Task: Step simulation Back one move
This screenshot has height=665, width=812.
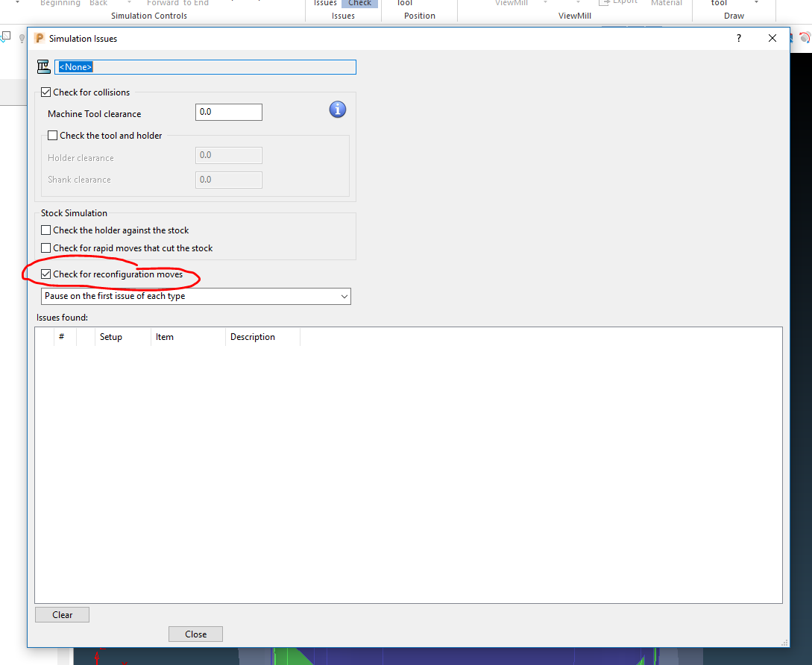Action: 98,3
